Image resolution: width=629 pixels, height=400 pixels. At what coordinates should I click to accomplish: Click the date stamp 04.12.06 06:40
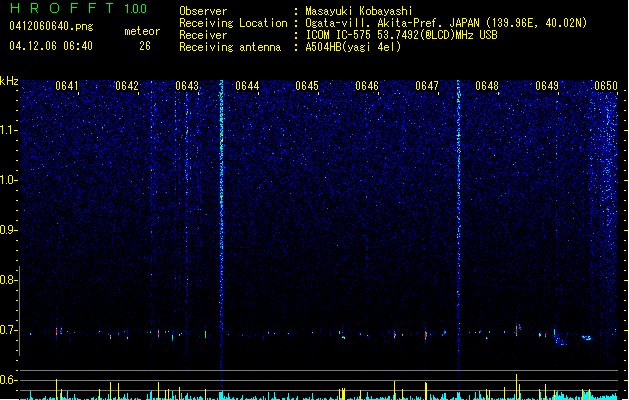51,46
